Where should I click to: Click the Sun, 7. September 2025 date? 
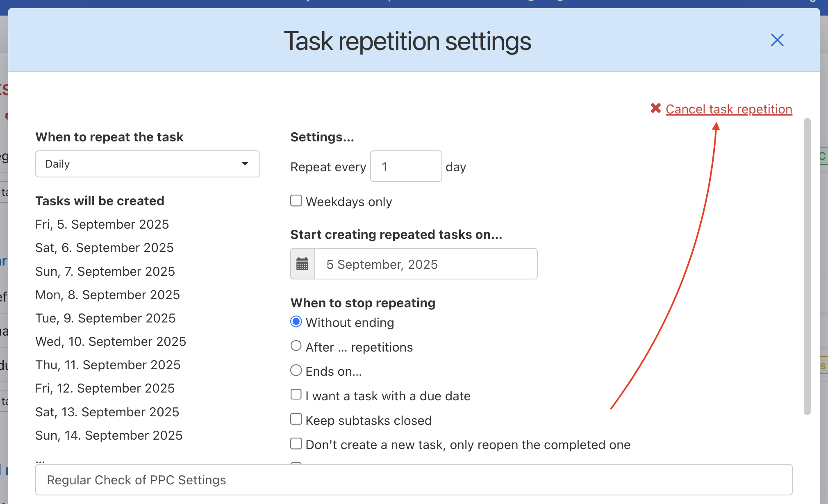tap(105, 271)
